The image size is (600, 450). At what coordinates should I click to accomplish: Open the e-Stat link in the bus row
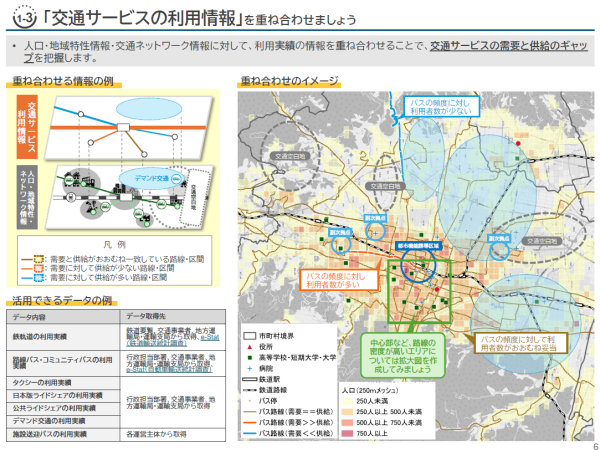point(135,369)
